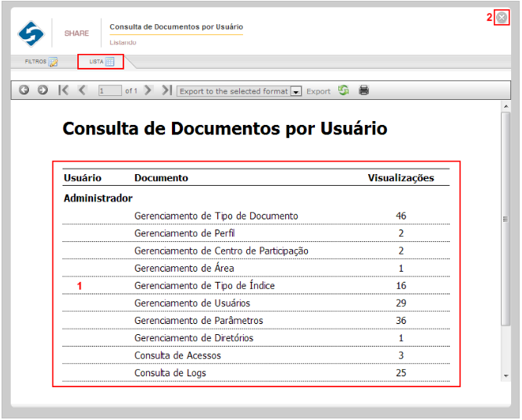Select Gerenciamento de Centro de Participação row
This screenshot has height=420, width=522.
point(256,251)
